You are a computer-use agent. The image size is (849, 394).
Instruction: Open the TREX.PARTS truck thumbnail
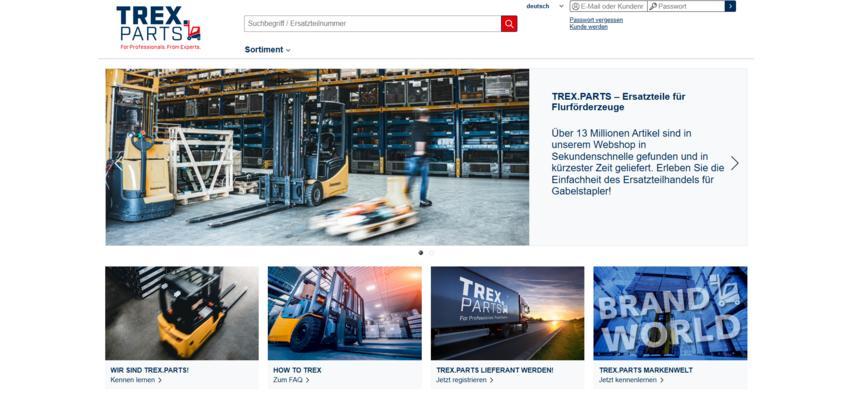point(507,313)
